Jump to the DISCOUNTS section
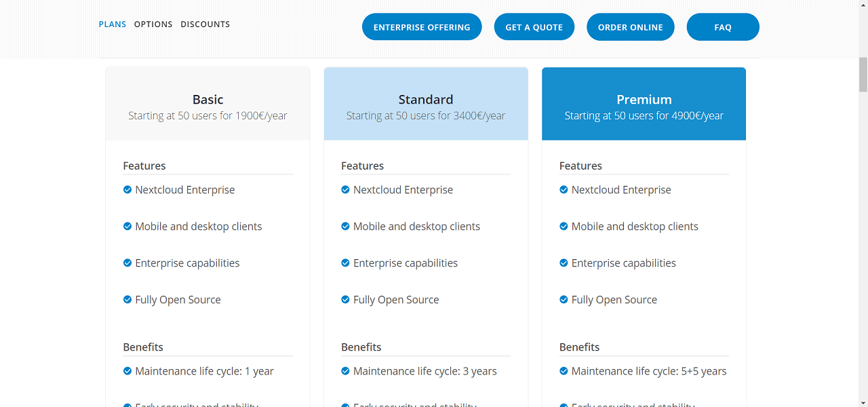868x407 pixels. pyautogui.click(x=205, y=24)
